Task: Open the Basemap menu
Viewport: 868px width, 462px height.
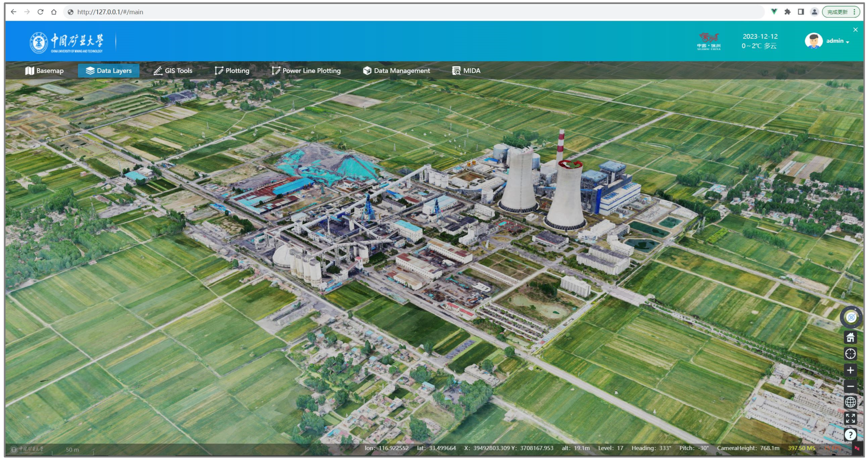Action: click(x=44, y=71)
